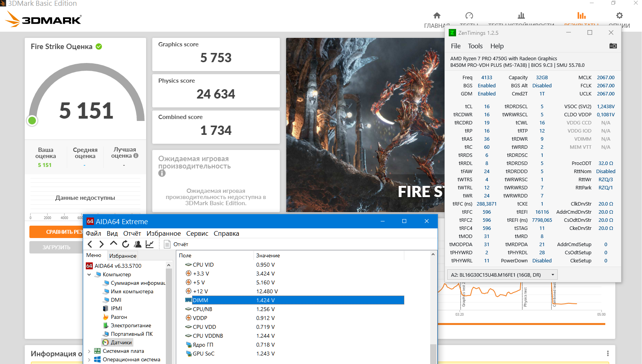Click the AIDA64 title bar app icon
This screenshot has width=642, height=364.
pos(90,221)
